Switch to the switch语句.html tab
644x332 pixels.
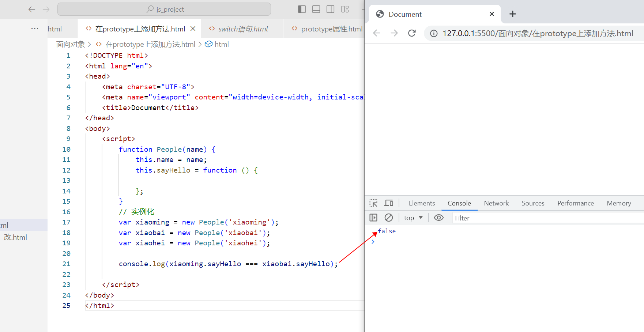(x=243, y=29)
